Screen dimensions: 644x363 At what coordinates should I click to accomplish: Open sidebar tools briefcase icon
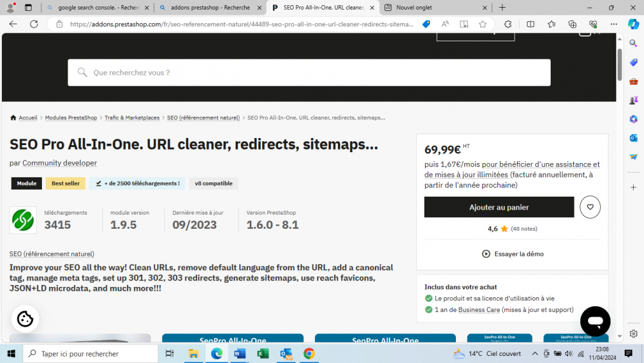(633, 81)
